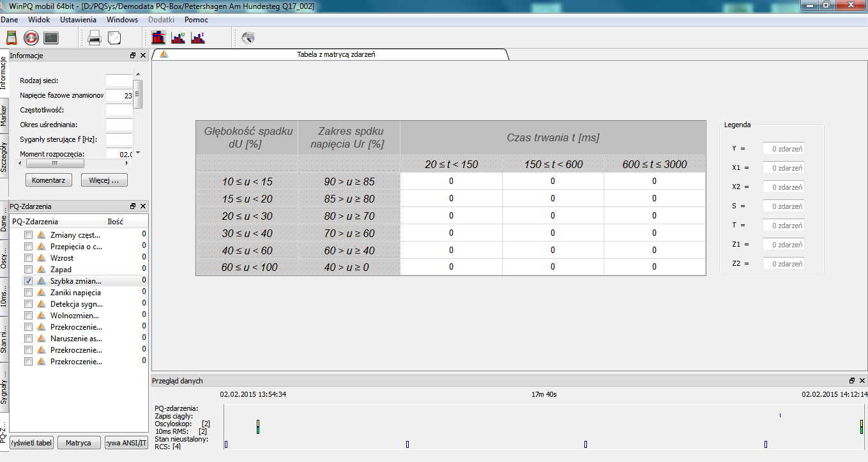Click cell for 60 ≤ u < 100 at 600 ≤ t ≤ 3000
This screenshot has height=462, width=868.
[x=654, y=267]
